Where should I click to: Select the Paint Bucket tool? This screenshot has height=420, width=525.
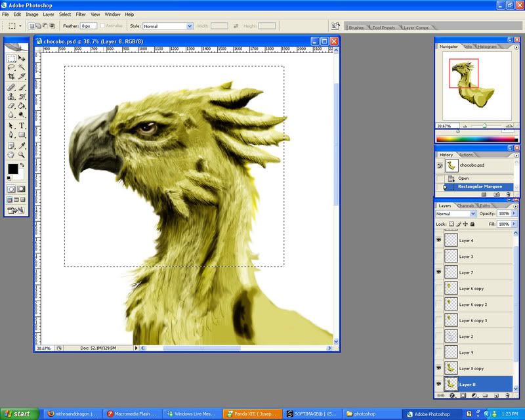pyautogui.click(x=22, y=106)
